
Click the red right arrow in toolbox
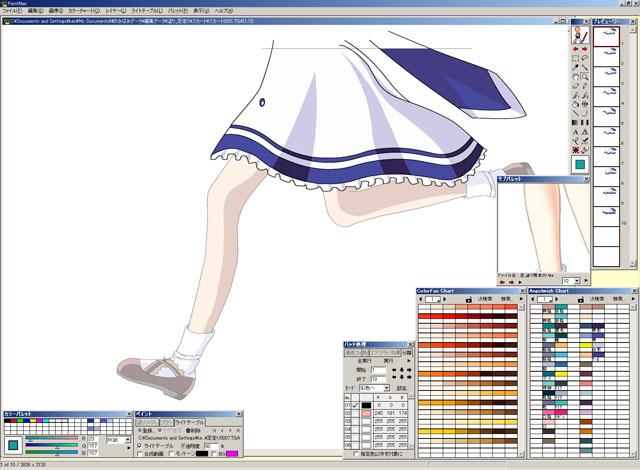tap(584, 49)
